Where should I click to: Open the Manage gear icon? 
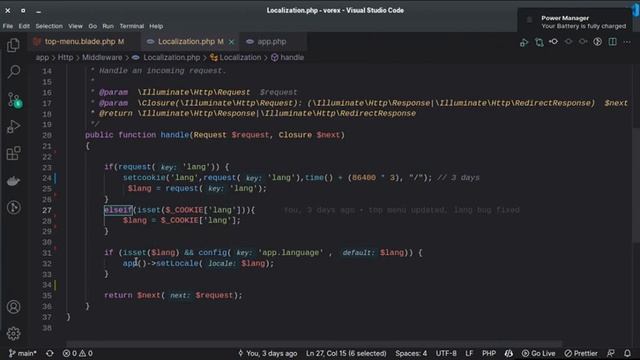coord(13,333)
